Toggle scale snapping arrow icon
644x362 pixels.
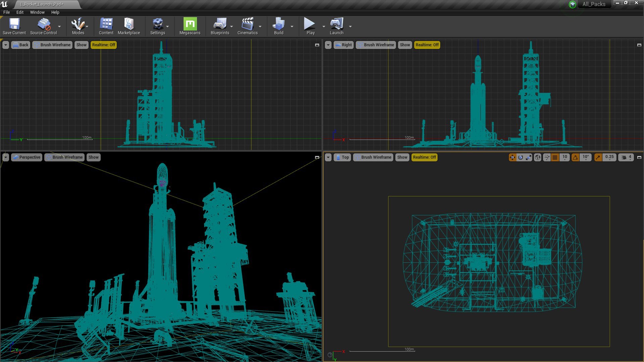pos(598,157)
